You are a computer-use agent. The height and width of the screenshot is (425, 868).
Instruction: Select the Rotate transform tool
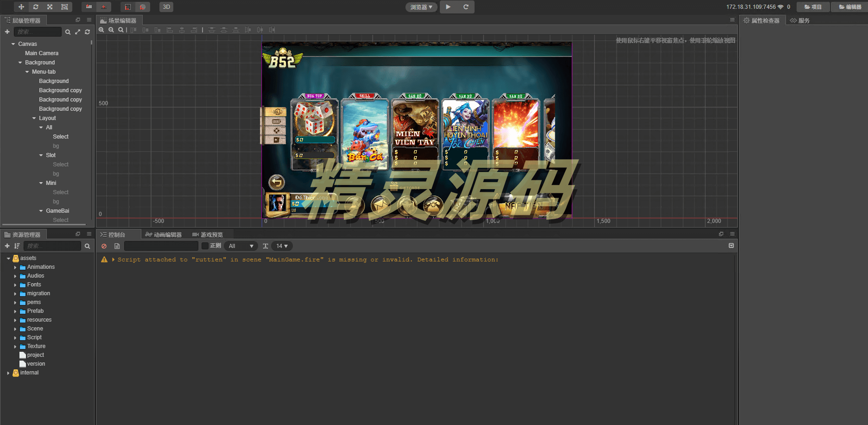(x=36, y=7)
